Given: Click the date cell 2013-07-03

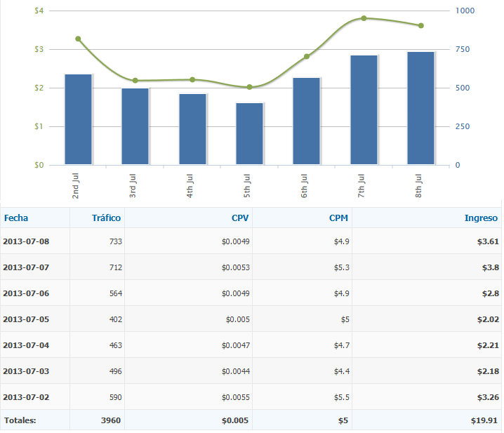Looking at the screenshot, I should [26, 371].
